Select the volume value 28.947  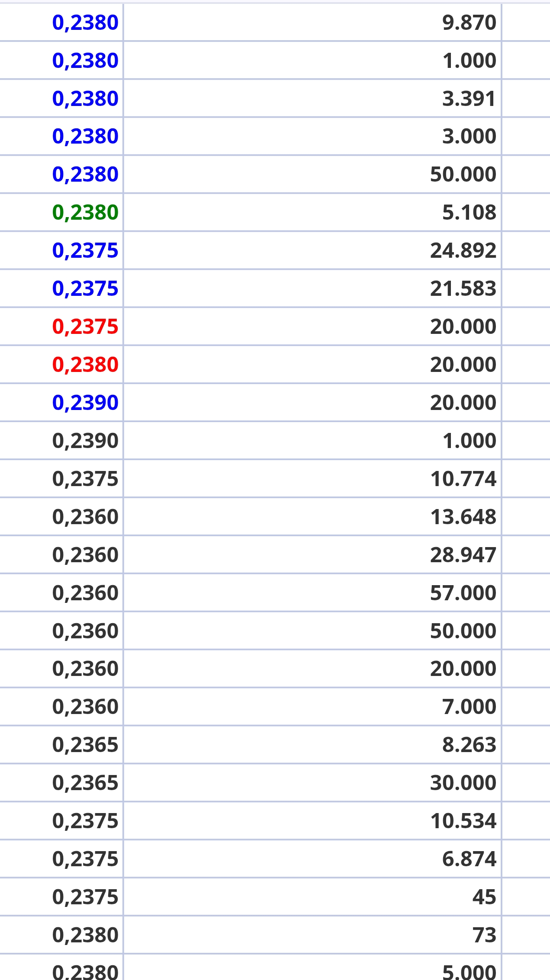point(463,555)
